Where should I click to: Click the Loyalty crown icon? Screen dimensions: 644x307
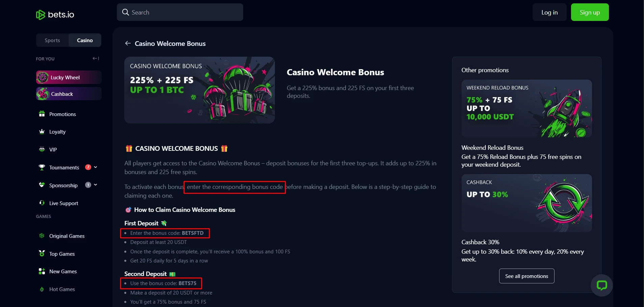click(42, 132)
